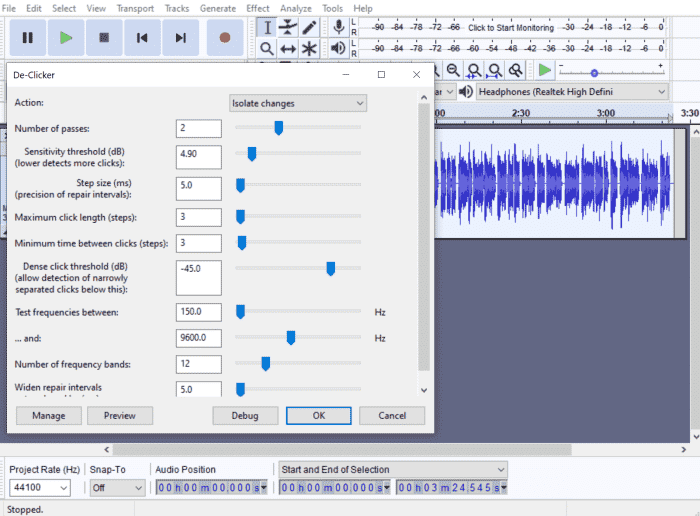Open the Effect menu
The image size is (700, 516).
coord(258,8)
